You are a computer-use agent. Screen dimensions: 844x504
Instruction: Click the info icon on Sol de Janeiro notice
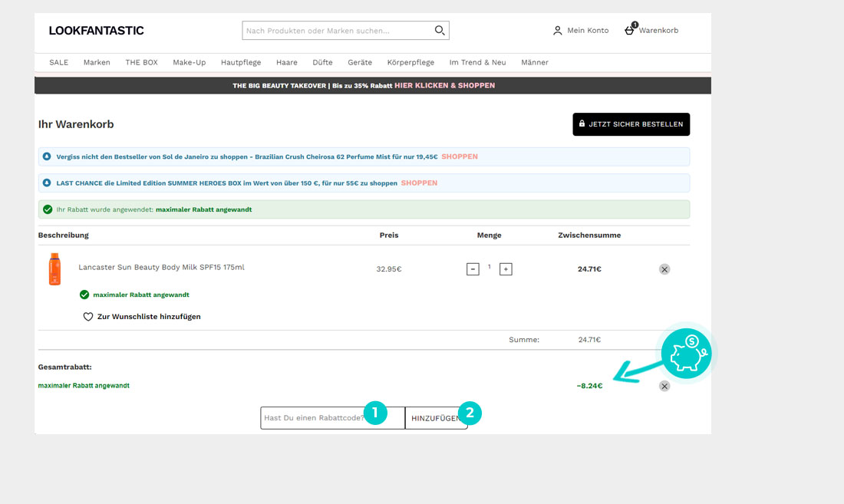[x=47, y=156]
